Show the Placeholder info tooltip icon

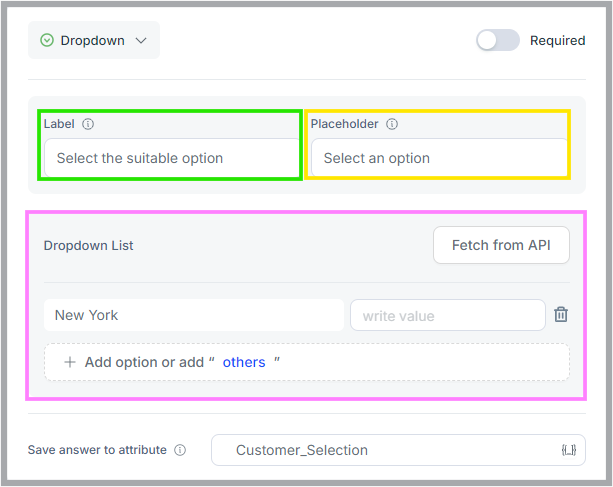(x=392, y=124)
